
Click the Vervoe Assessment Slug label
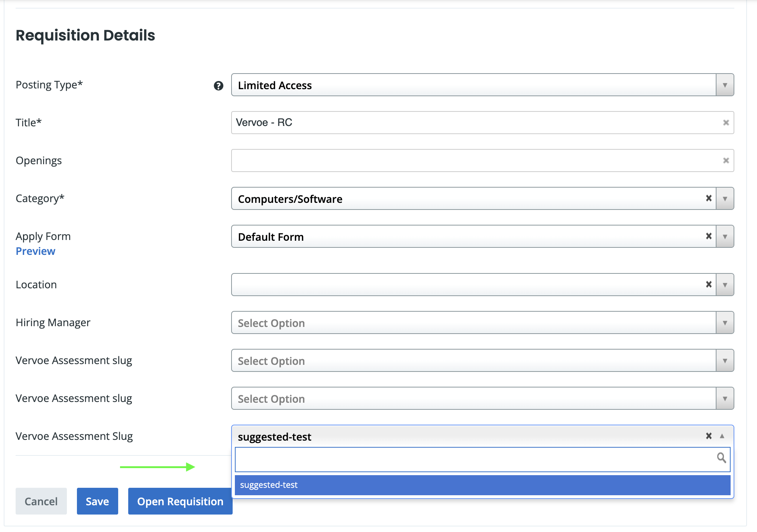click(74, 436)
